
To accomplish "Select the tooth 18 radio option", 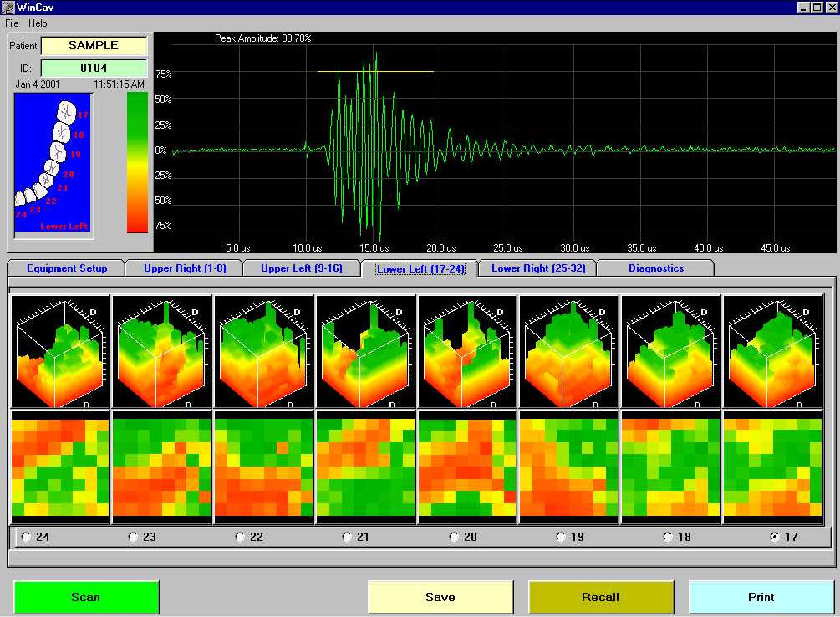I will tap(668, 537).
